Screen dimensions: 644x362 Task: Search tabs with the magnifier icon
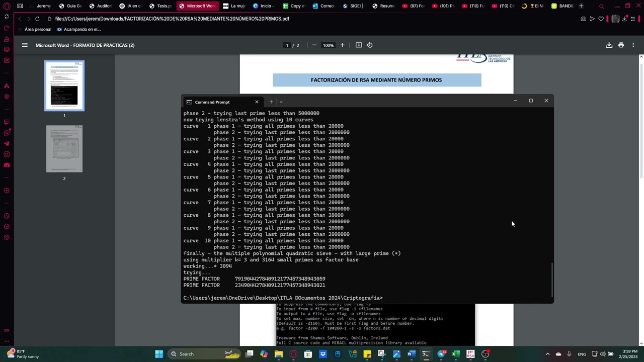[x=601, y=6]
